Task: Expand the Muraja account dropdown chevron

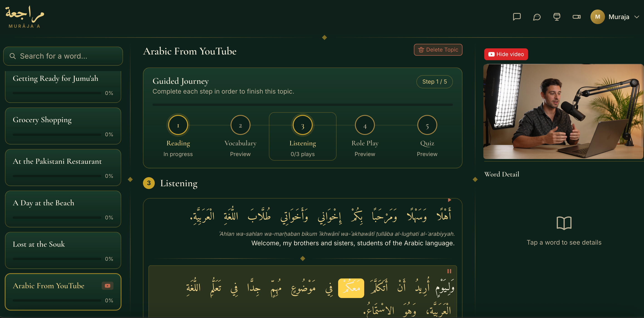Action: click(x=637, y=17)
